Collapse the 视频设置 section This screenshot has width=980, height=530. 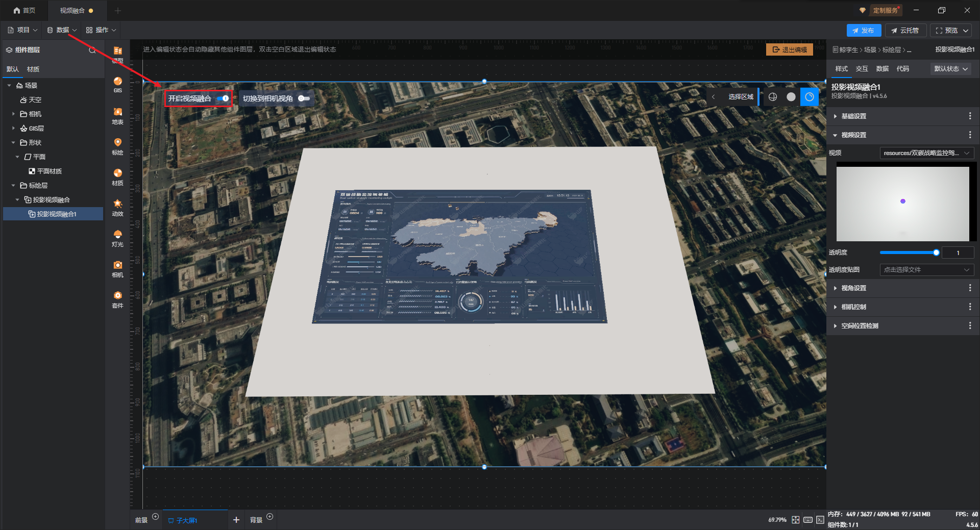(835, 135)
